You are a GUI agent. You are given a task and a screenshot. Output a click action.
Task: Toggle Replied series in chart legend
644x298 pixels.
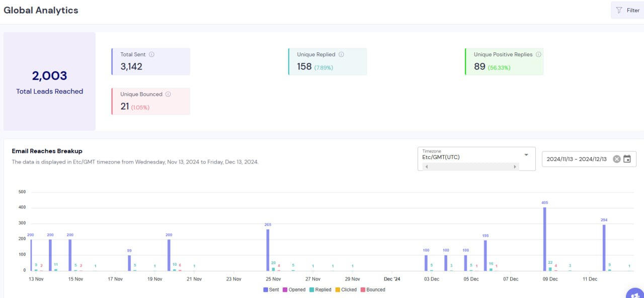[x=321, y=290]
